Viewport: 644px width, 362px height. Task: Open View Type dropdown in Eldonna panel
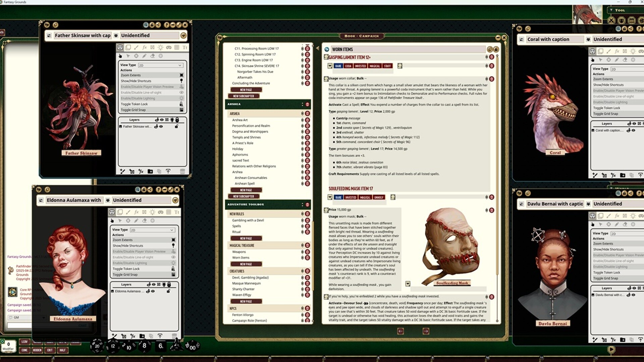(152, 230)
